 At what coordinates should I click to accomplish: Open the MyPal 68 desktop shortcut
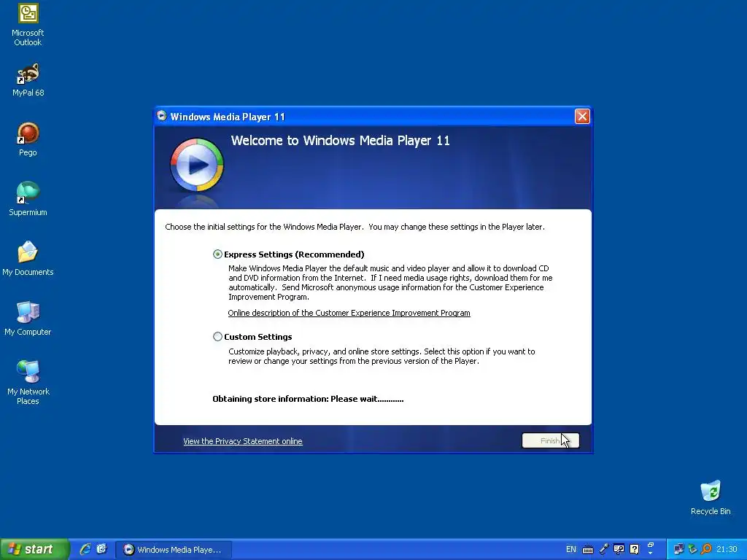point(28,80)
